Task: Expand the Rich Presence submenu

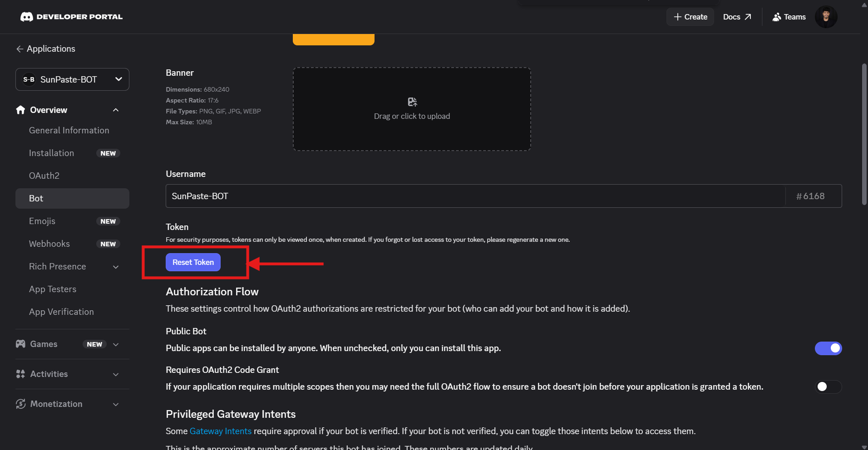Action: point(116,267)
